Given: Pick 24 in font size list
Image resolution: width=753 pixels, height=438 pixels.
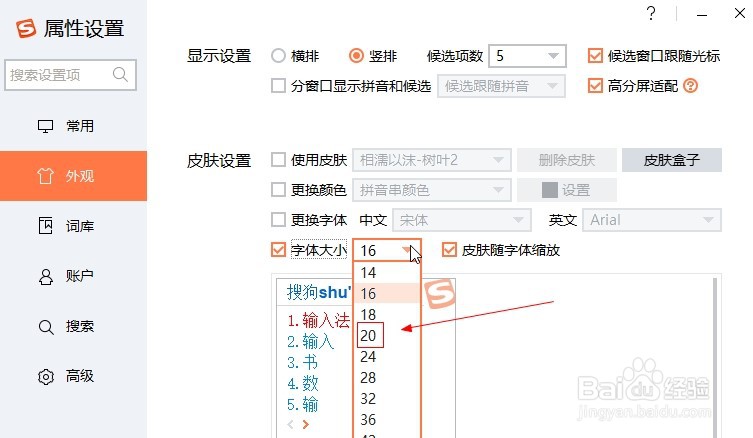Looking at the screenshot, I should tap(368, 356).
